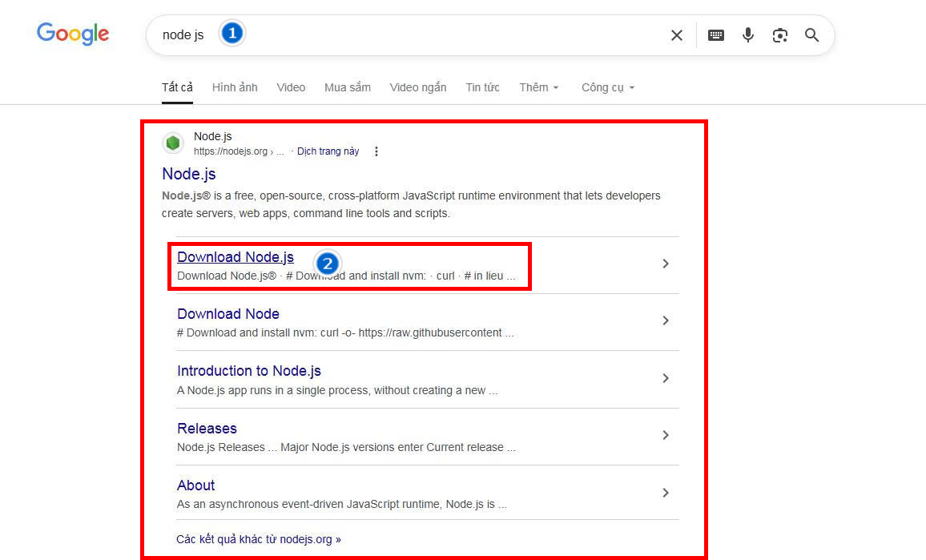Viewport: 926px width, 560px height.
Task: Search by image with the camera icon
Action: click(x=780, y=35)
